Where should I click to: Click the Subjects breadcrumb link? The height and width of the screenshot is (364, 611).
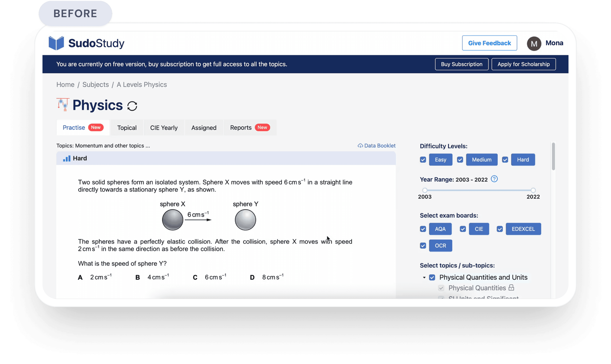coord(95,85)
